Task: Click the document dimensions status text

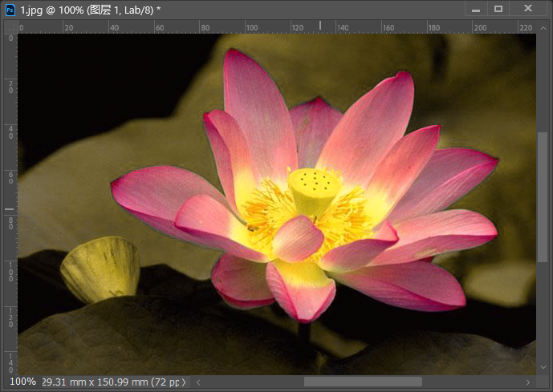Action: tap(112, 382)
